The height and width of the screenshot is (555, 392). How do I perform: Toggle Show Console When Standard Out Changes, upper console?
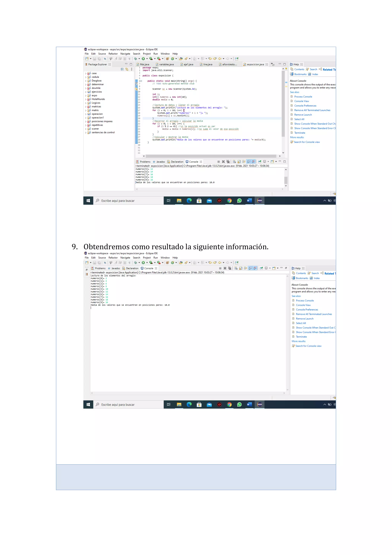(249, 162)
